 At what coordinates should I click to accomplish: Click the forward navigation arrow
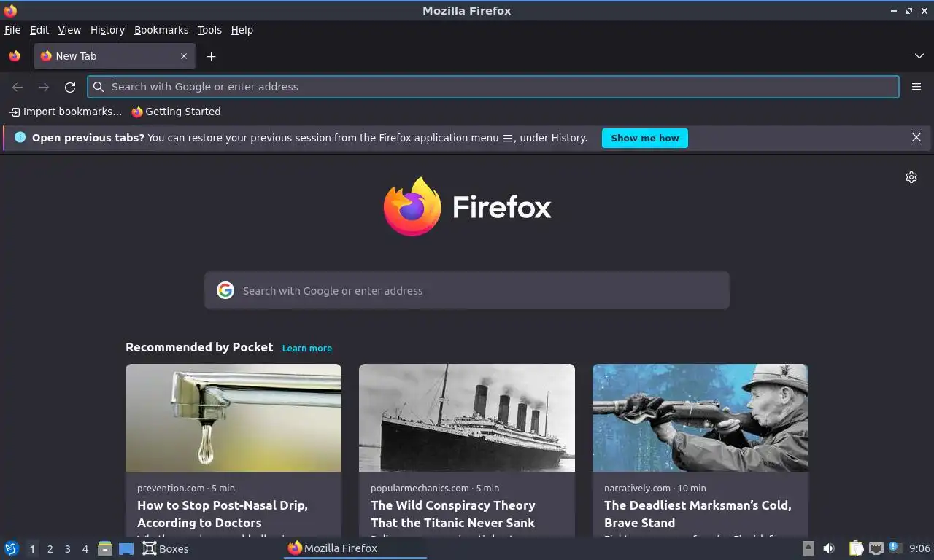point(44,87)
